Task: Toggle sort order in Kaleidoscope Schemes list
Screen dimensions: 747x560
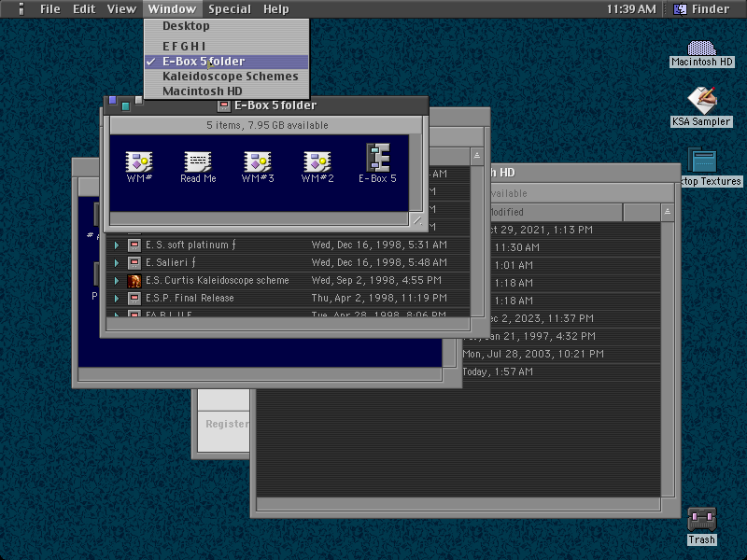Action: point(477,156)
